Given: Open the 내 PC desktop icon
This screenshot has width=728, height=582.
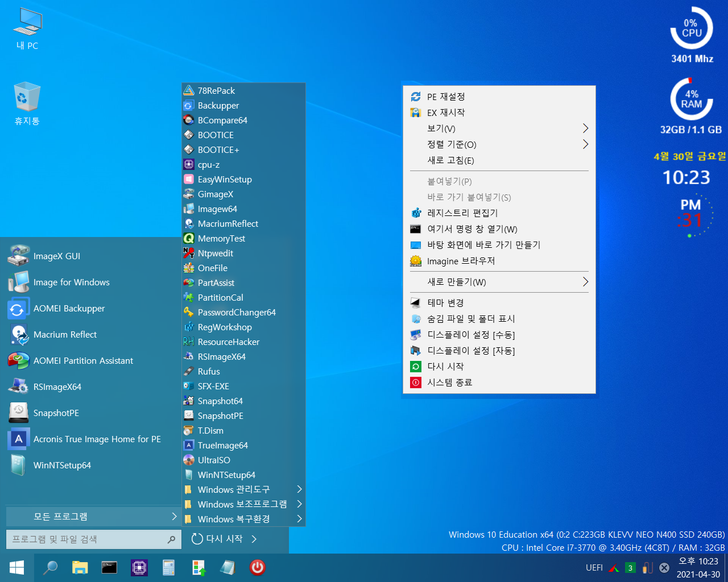Looking at the screenshot, I should point(27,30).
